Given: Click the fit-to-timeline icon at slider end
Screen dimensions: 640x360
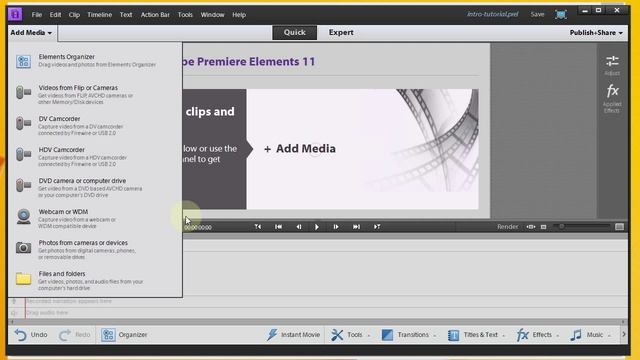Looking at the screenshot, I should pyautogui.click(x=619, y=227).
